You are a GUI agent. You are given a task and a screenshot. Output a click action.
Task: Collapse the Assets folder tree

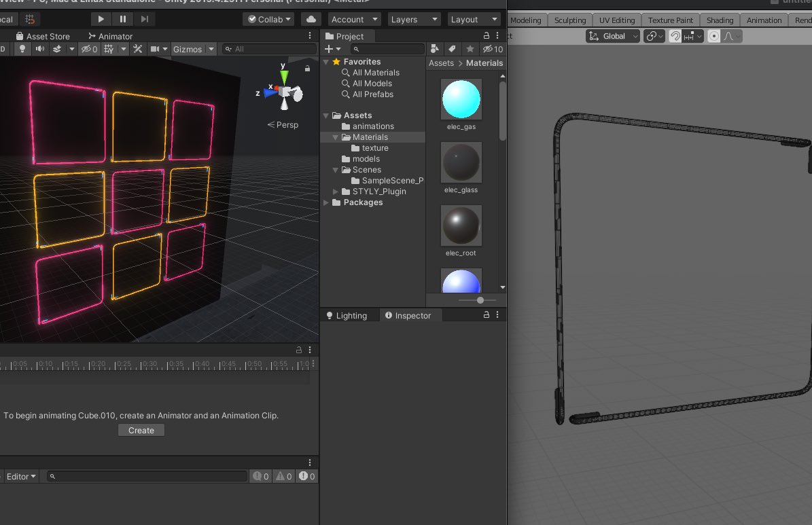tap(325, 115)
